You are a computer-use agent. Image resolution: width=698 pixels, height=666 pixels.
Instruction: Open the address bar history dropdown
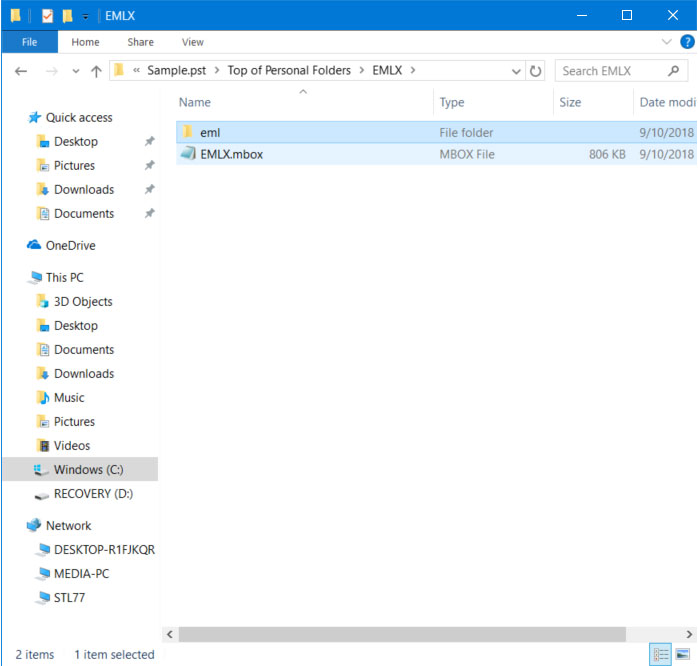516,71
